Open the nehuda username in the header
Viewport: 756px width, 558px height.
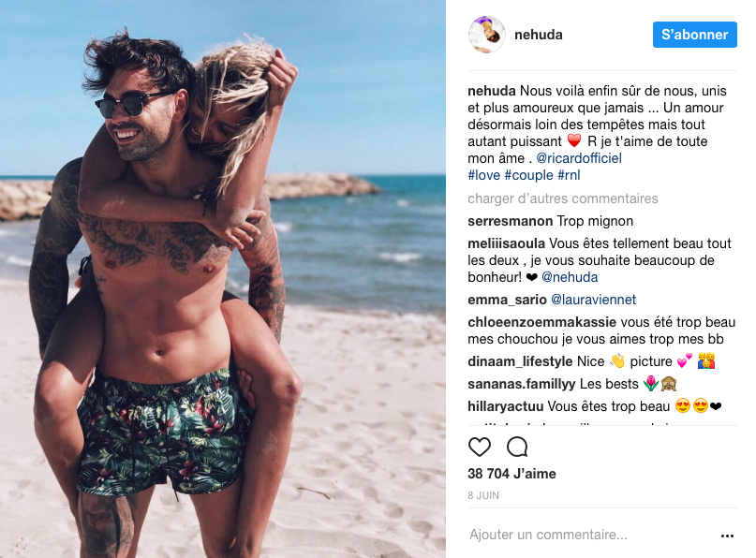tap(538, 35)
